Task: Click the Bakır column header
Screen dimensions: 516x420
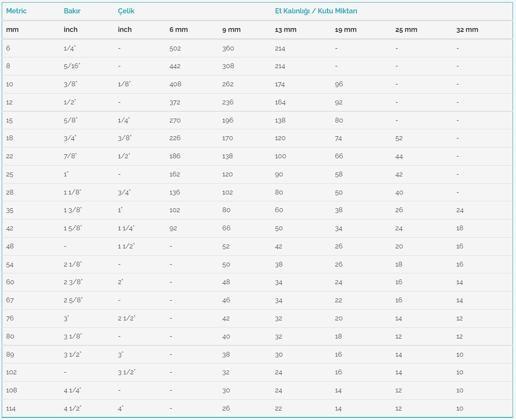Action: [72, 11]
